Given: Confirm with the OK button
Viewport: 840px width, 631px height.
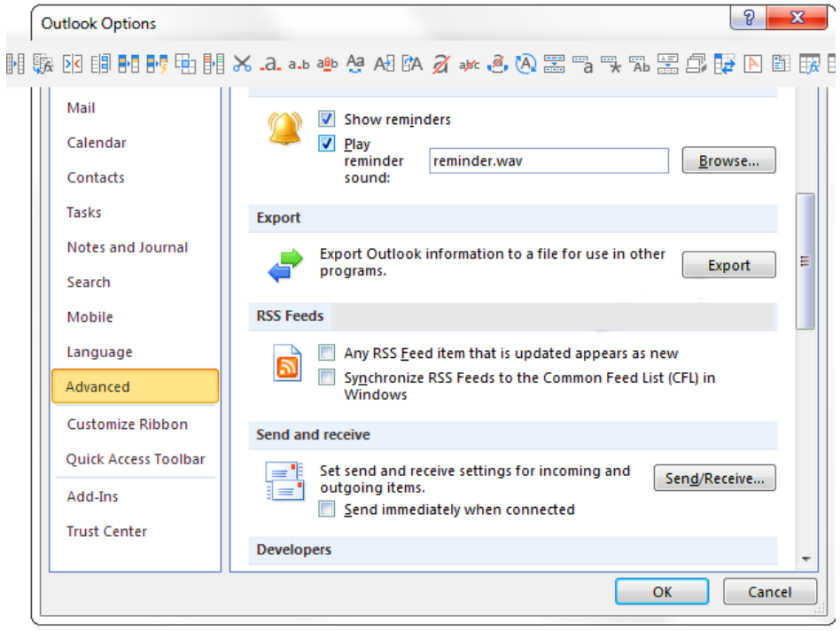Looking at the screenshot, I should coord(662,592).
